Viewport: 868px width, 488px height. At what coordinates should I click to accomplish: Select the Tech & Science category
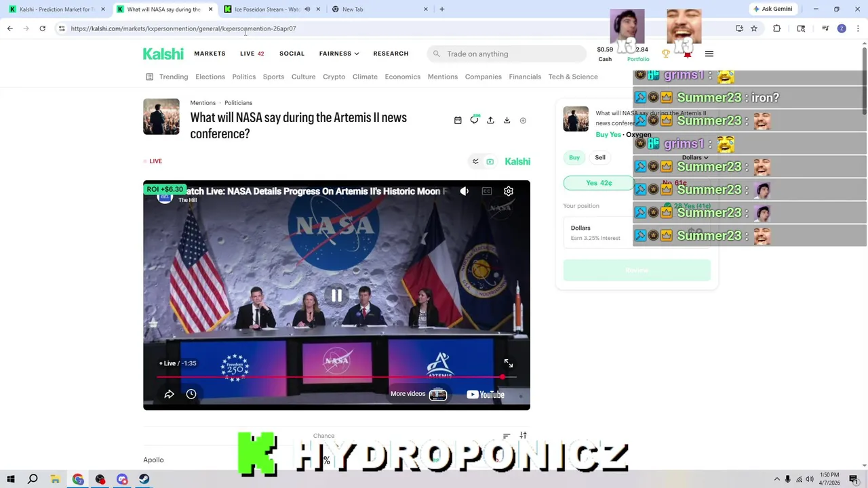pos(573,77)
